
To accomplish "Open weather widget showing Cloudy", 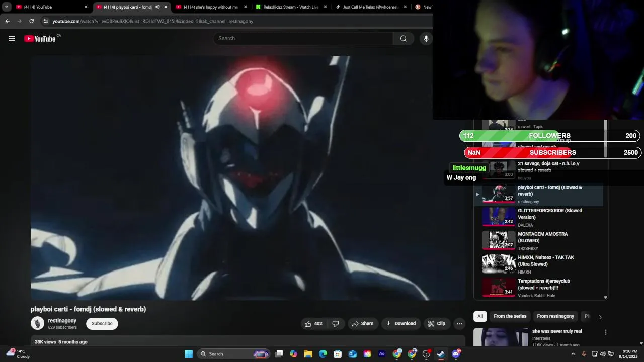I will tap(18, 354).
